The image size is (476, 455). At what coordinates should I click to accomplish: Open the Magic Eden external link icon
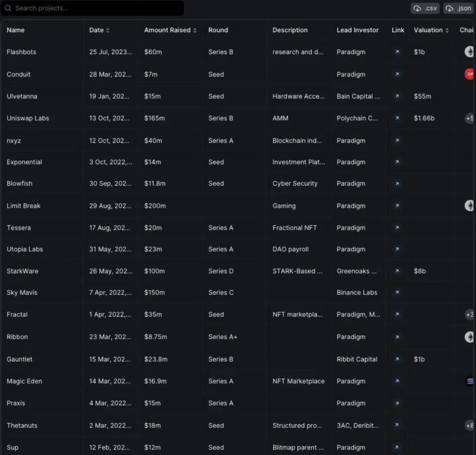click(397, 381)
